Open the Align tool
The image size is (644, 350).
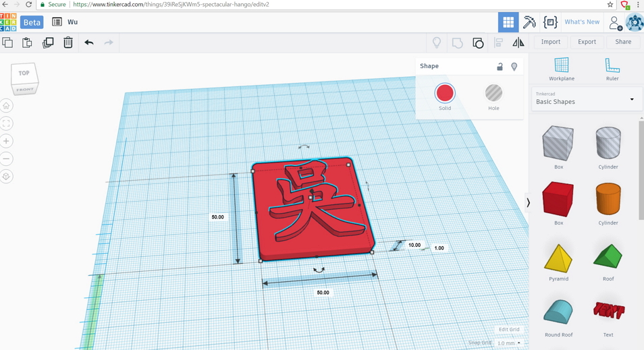(x=498, y=42)
